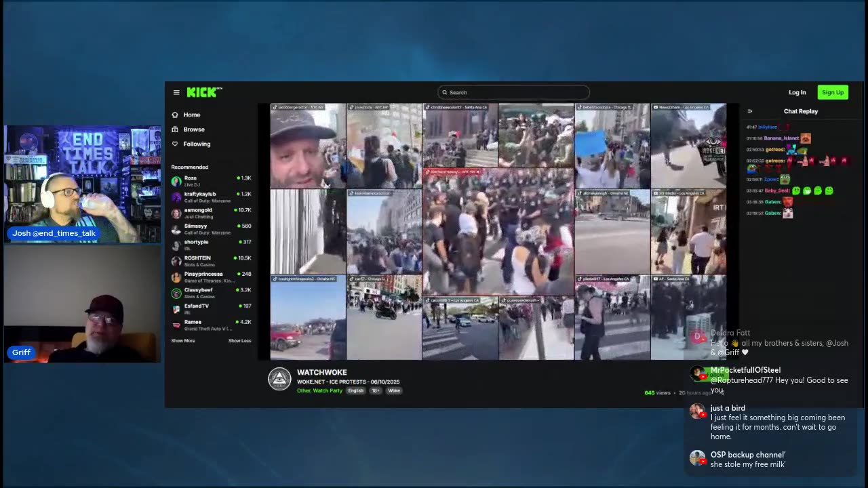
Task: Open shortypie's channel avatar
Action: 176,245
